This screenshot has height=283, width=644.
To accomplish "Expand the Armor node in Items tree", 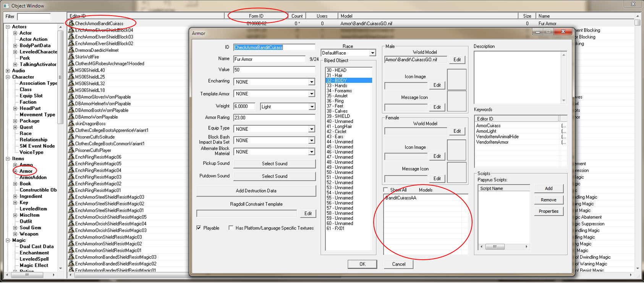I will pyautogui.click(x=15, y=171).
